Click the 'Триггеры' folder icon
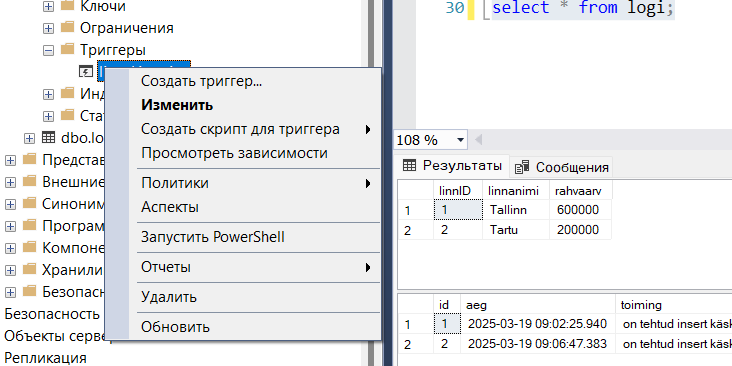The image size is (732, 366). [68, 49]
